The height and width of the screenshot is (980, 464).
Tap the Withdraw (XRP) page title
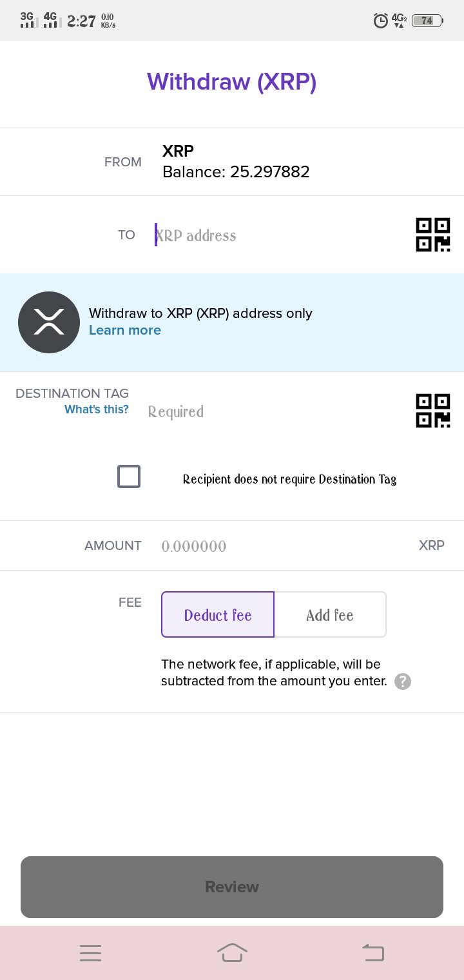(232, 82)
